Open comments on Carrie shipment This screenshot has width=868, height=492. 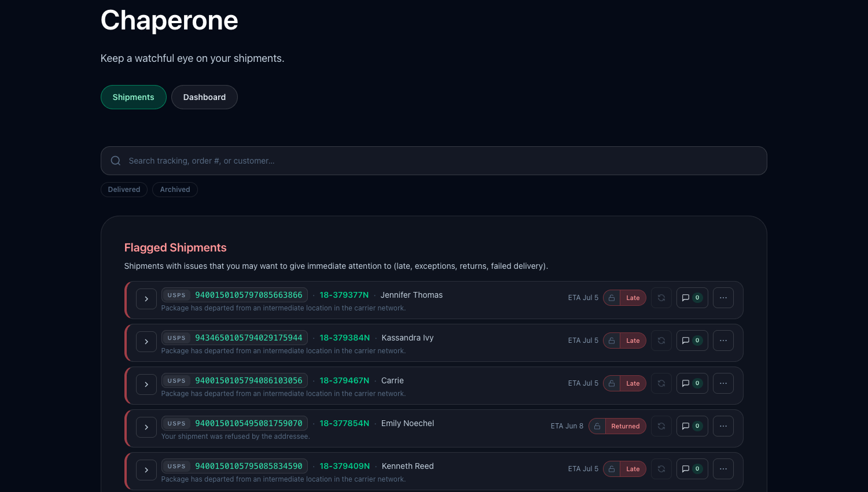click(692, 383)
